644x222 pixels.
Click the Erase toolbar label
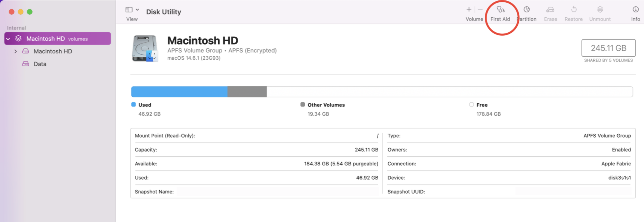(551, 19)
